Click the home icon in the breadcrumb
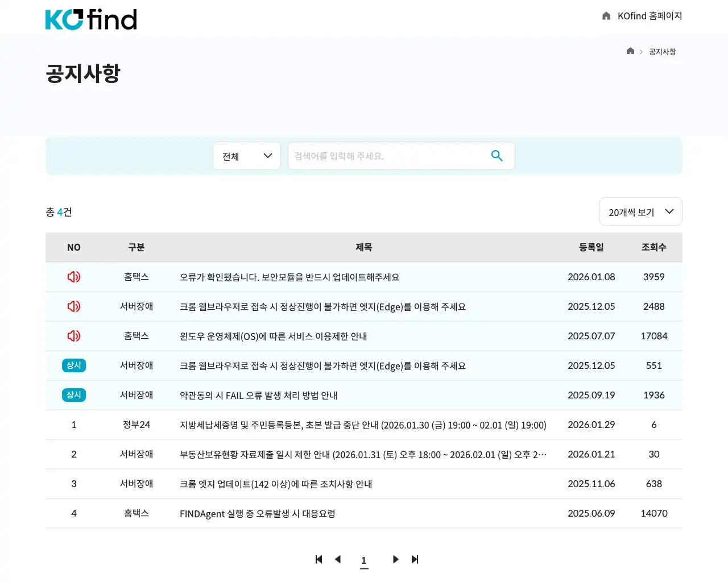This screenshot has height=582, width=728. pos(630,51)
